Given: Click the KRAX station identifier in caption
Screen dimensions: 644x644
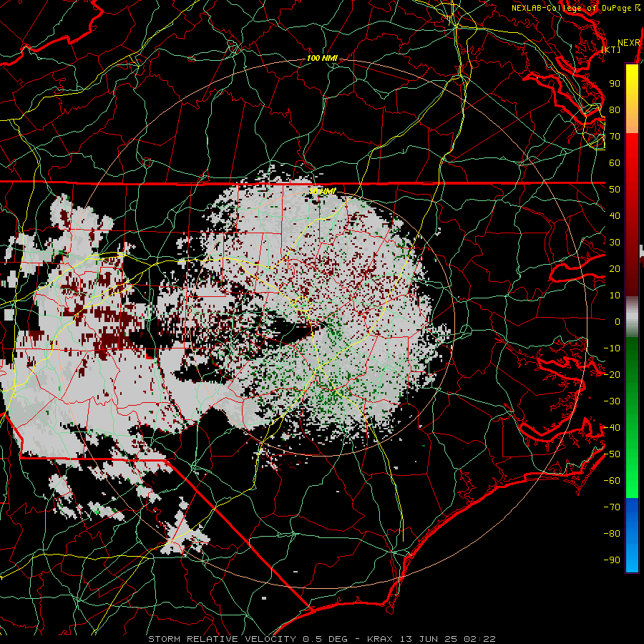Looking at the screenshot, I should tap(379, 639).
